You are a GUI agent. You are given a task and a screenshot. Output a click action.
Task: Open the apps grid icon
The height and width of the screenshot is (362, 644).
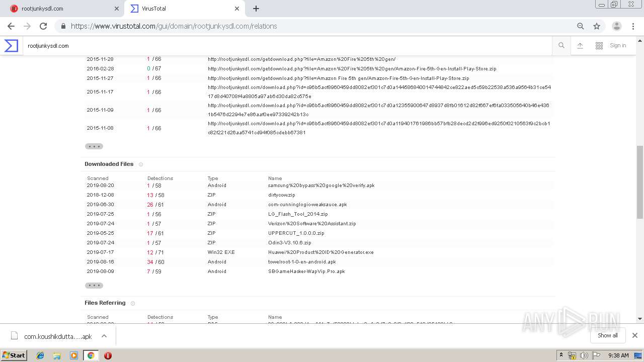point(599,46)
